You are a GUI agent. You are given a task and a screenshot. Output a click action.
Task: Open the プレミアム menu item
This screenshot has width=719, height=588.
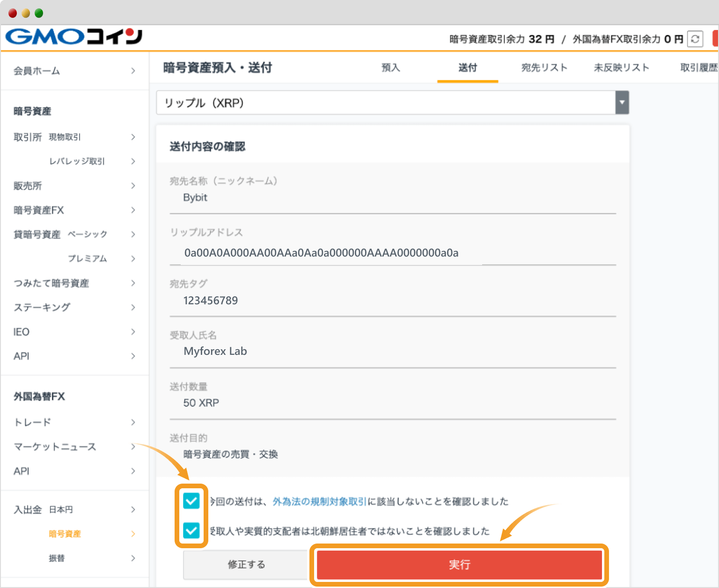point(88,258)
